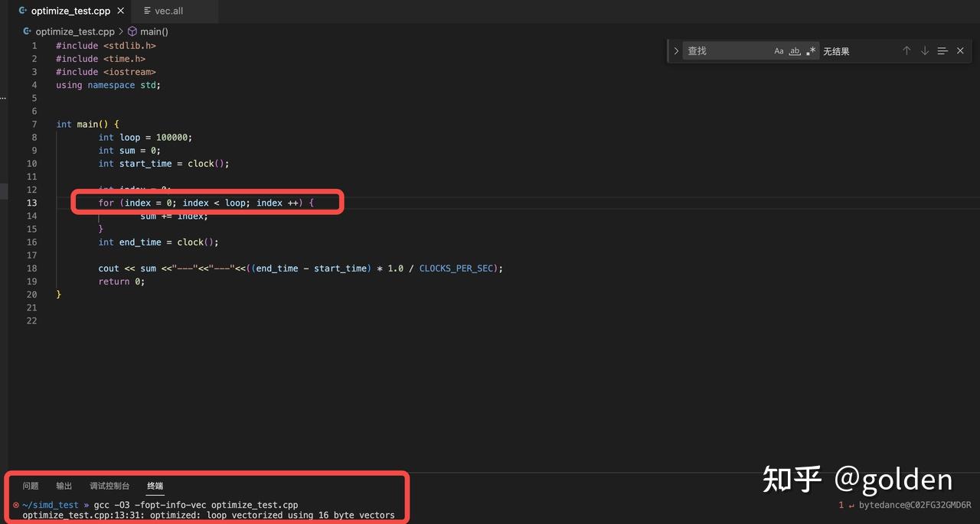Go to next match arrow
The image size is (980, 524).
(x=925, y=50)
